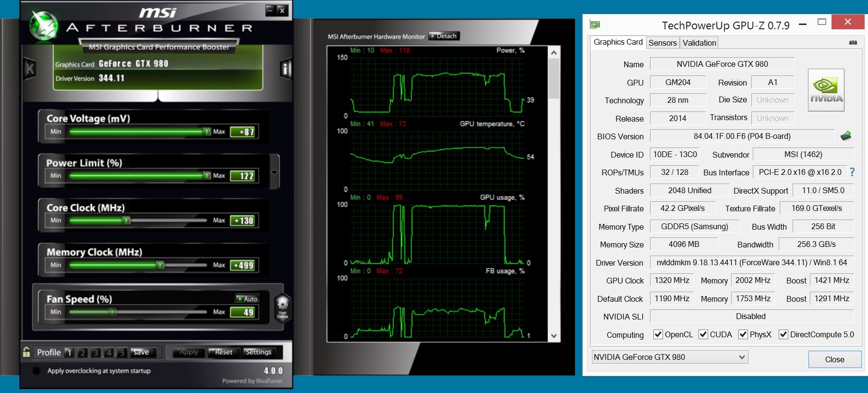This screenshot has width=868, height=393.
Task: Click the Fan Speed slider handle
Action: click(x=112, y=312)
